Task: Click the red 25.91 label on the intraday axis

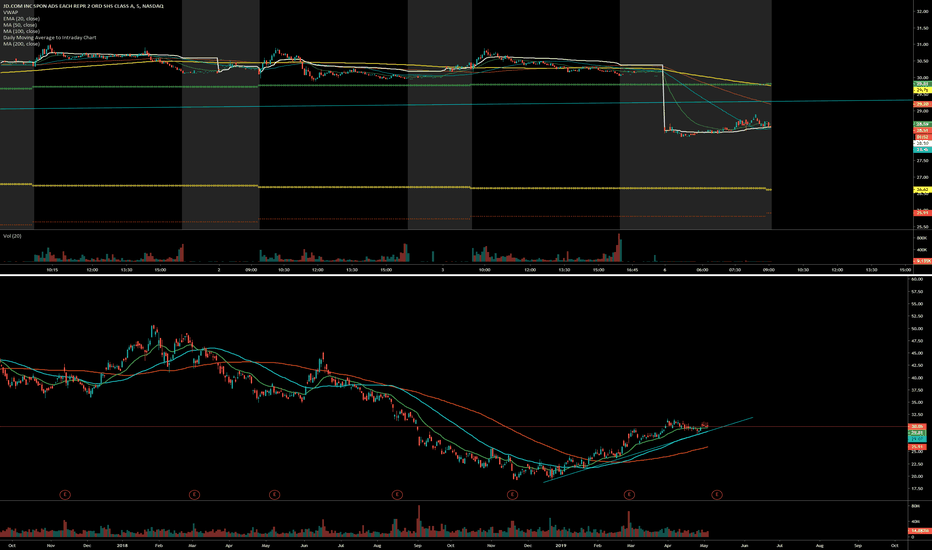Action: [922, 213]
